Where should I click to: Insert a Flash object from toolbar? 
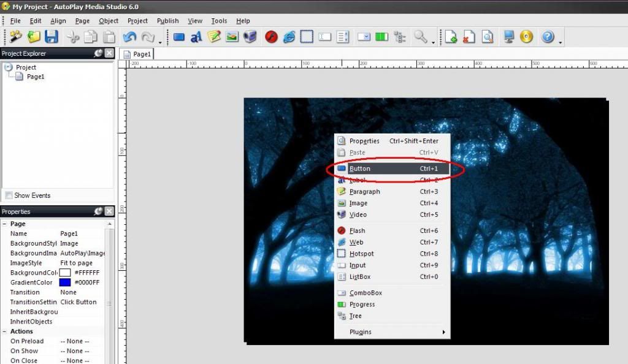(272, 37)
